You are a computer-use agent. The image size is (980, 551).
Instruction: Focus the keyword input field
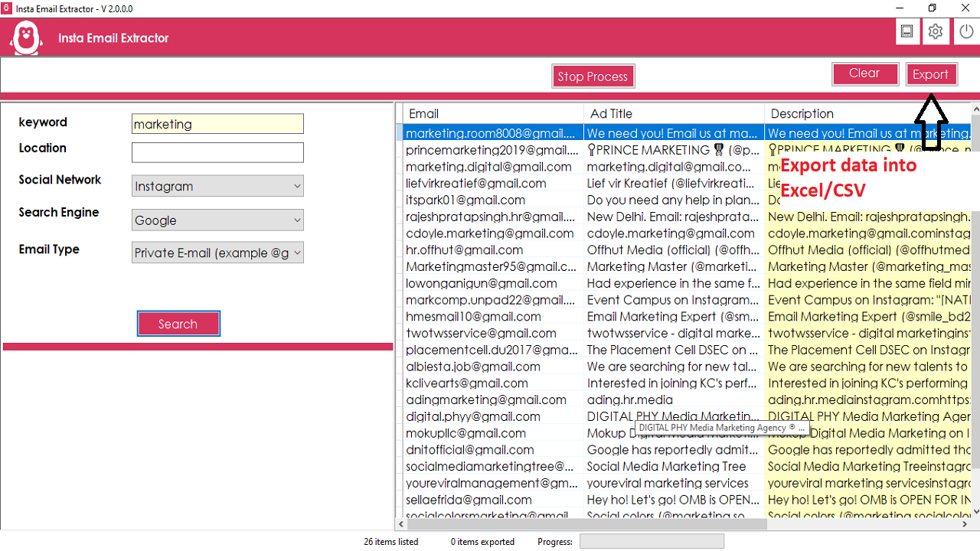[x=217, y=124]
